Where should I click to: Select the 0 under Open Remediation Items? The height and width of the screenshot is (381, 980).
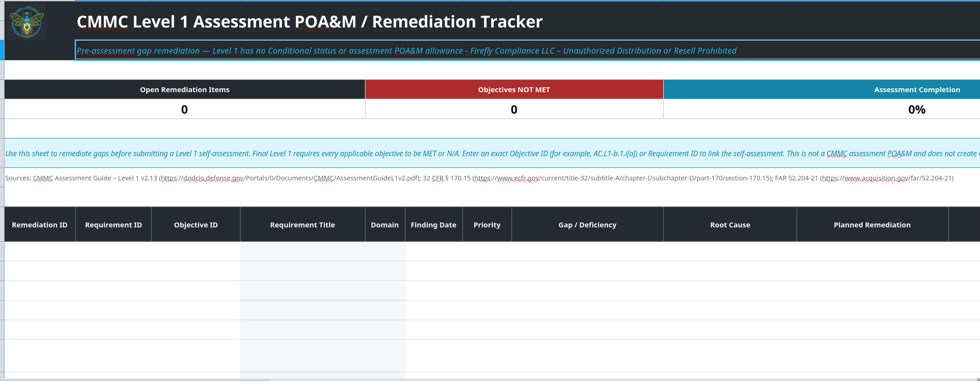coord(185,109)
